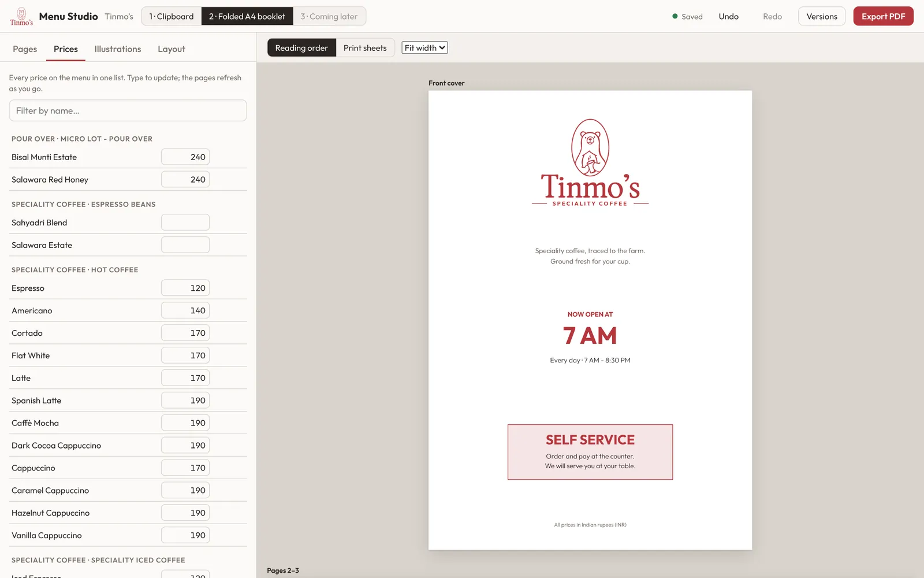
Task: Edit the Salawara Red Honey price
Action: click(185, 180)
